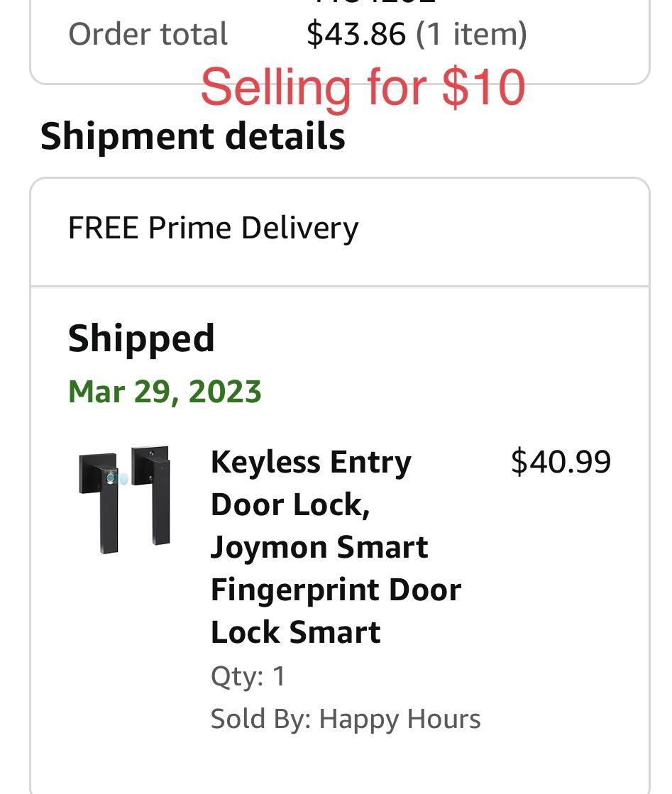This screenshot has width=672, height=794.
Task: Click "Lock Smart" at end of title
Action: [295, 633]
